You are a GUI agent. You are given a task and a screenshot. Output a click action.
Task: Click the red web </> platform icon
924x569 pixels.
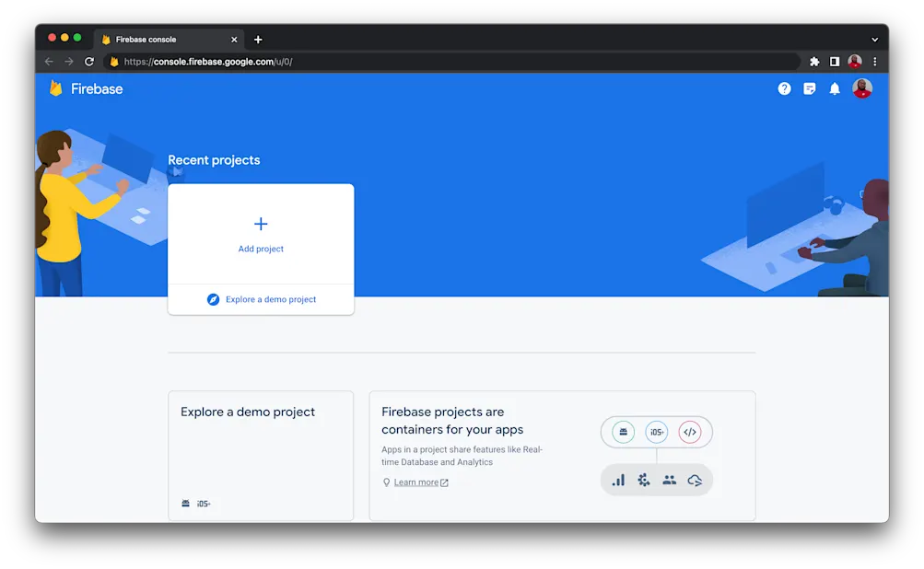point(690,432)
